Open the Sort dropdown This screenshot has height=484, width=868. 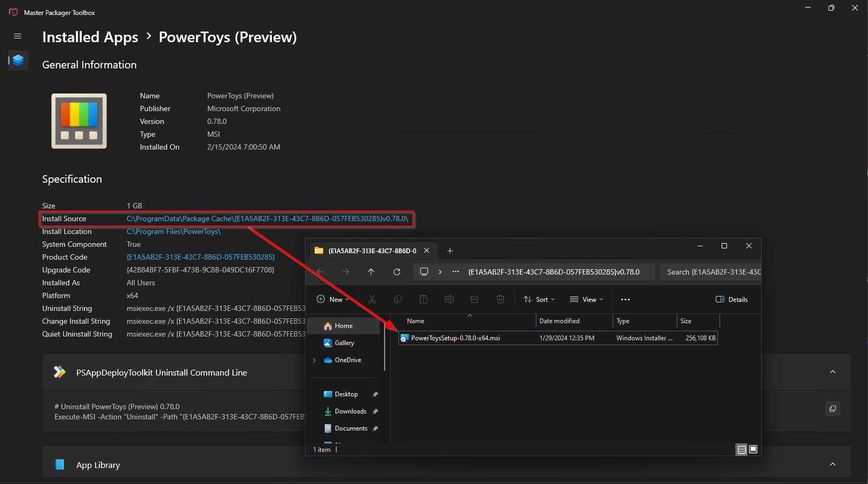[539, 299]
